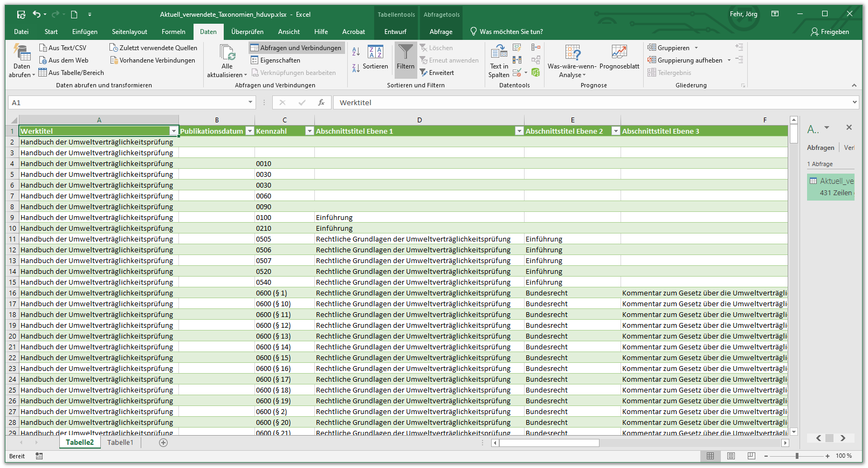The image size is (868, 468).
Task: Add a new sheet with plus icon
Action: (x=163, y=443)
